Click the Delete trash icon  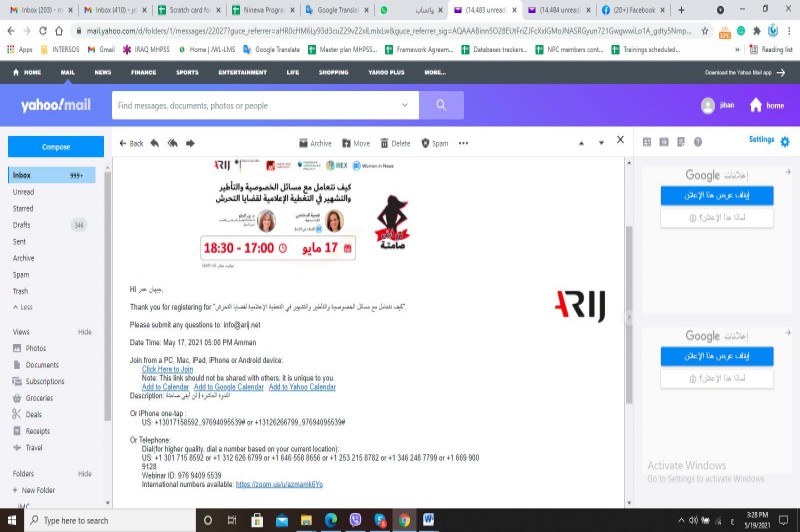coord(385,143)
